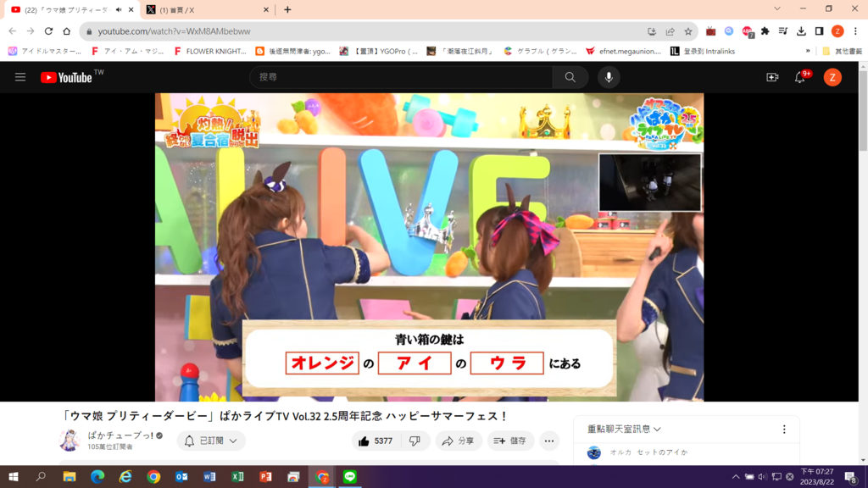The width and height of the screenshot is (868, 488).
Task: Open the YouTube account avatar menu
Action: click(832, 77)
